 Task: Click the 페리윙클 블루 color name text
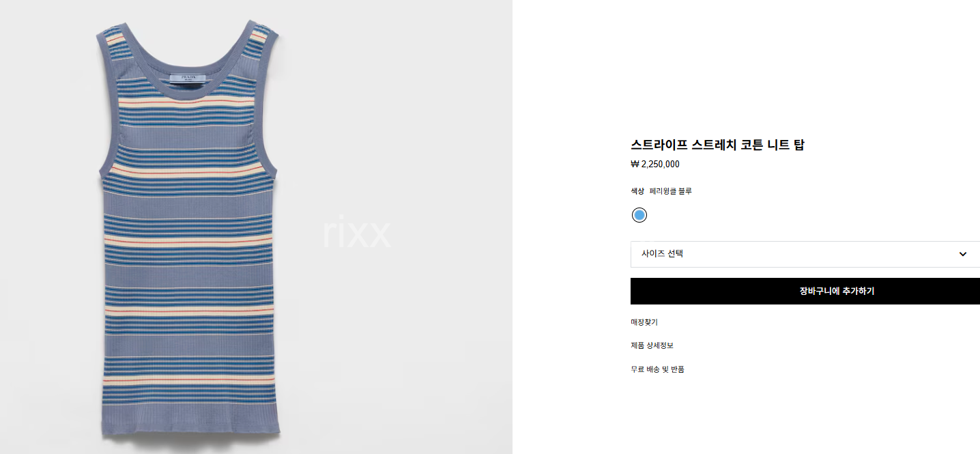[x=670, y=191]
